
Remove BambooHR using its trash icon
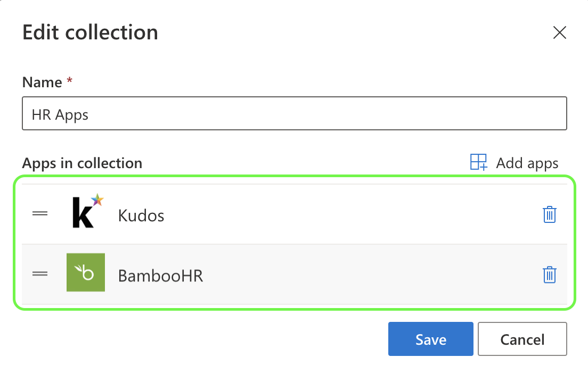(549, 275)
